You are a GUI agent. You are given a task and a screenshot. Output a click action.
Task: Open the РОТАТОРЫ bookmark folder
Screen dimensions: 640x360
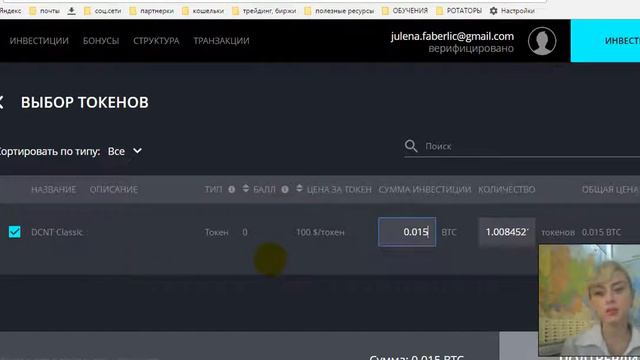click(x=459, y=11)
